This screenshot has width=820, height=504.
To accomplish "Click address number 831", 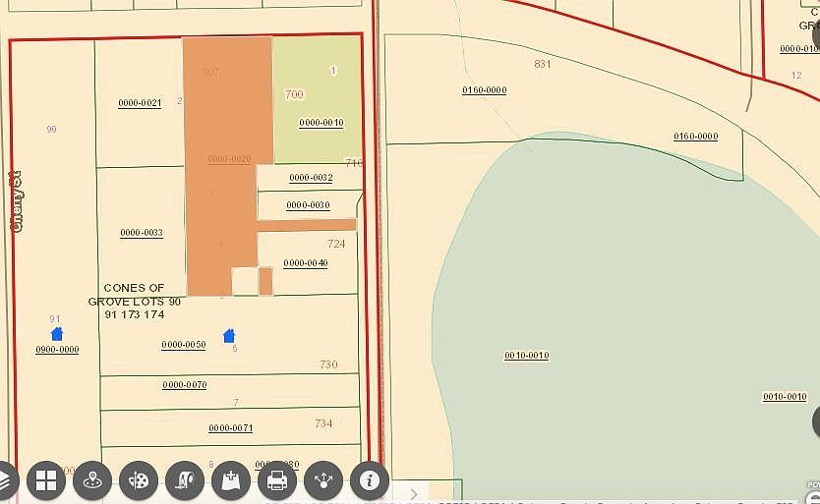I will (543, 64).
